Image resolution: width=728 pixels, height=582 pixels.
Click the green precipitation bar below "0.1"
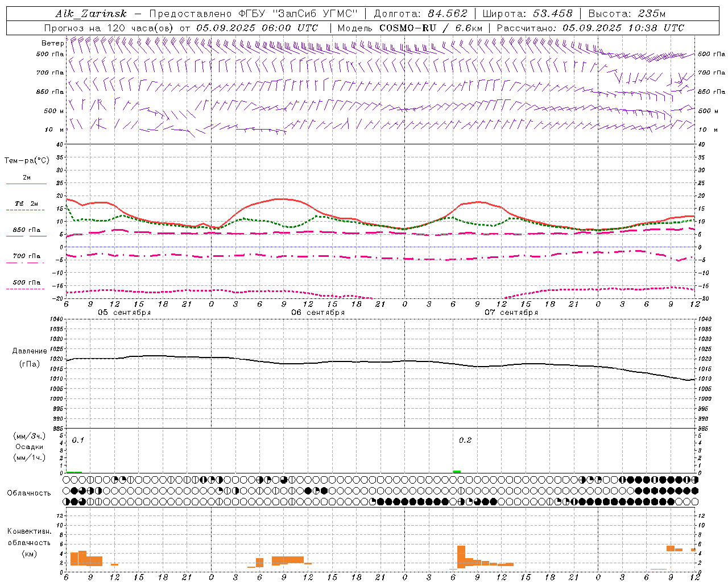(74, 472)
